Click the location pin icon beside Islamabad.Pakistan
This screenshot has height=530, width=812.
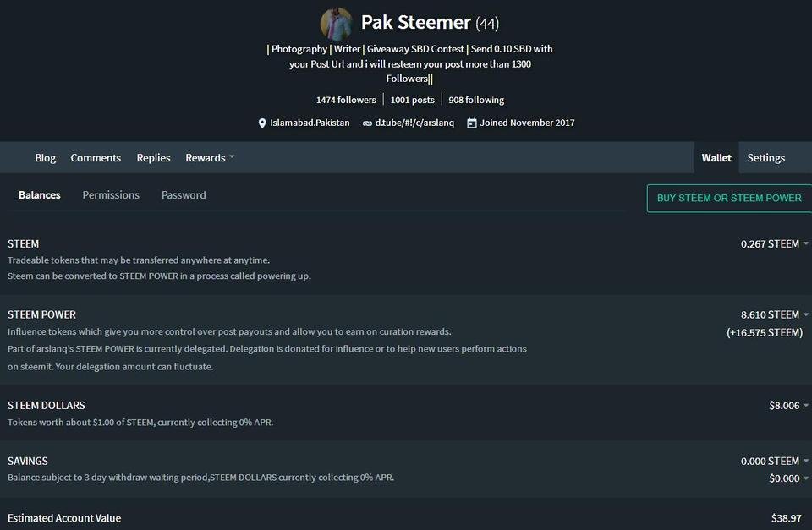coord(262,123)
